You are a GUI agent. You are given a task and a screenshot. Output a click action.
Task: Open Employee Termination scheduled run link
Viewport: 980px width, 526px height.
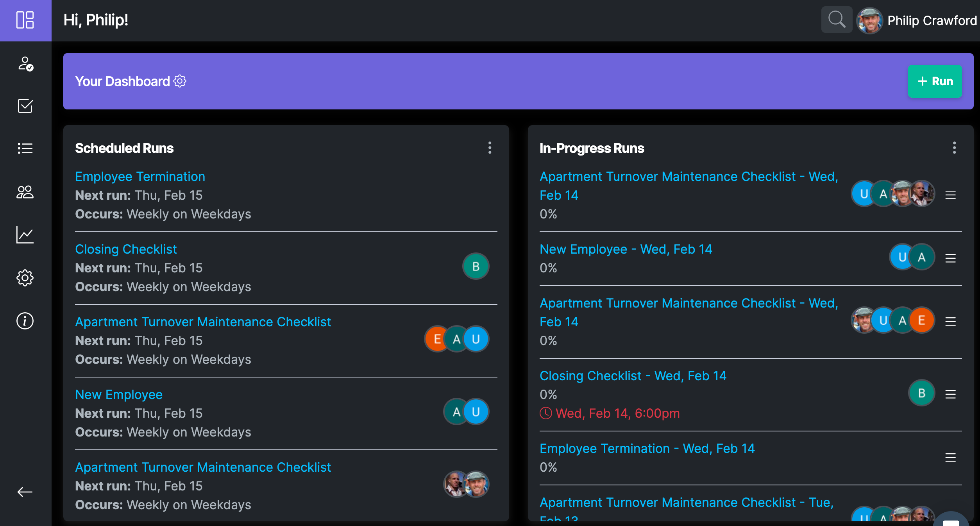(140, 177)
